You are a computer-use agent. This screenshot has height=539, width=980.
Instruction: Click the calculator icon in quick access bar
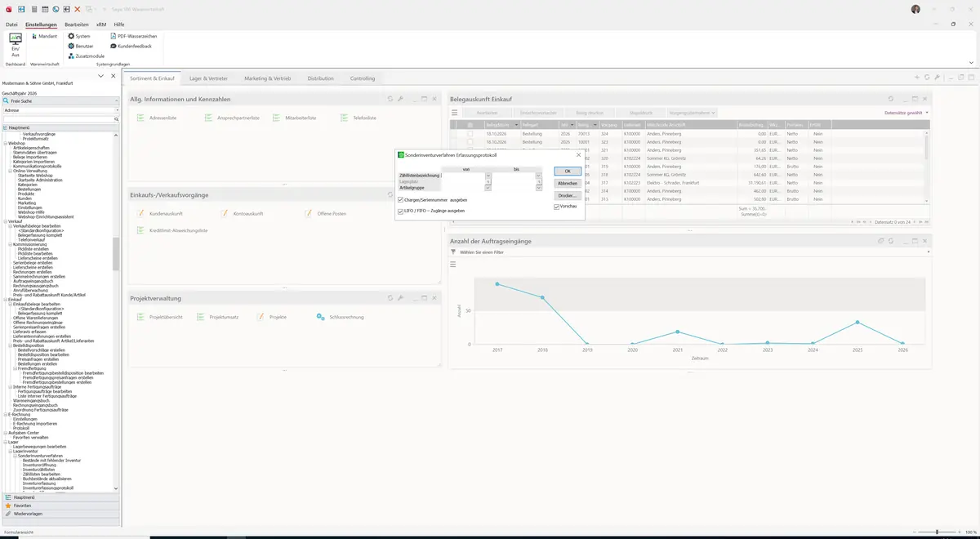[x=33, y=9]
